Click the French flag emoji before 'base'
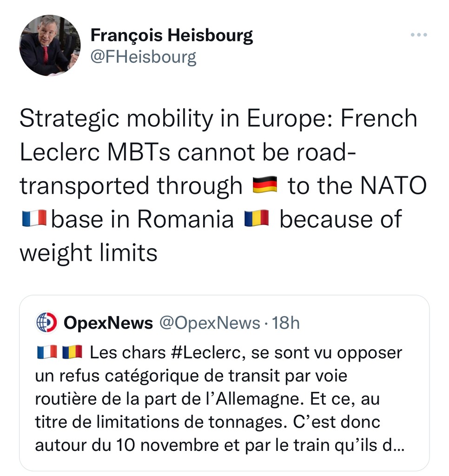Screen dimensions: 449x476 (34, 218)
